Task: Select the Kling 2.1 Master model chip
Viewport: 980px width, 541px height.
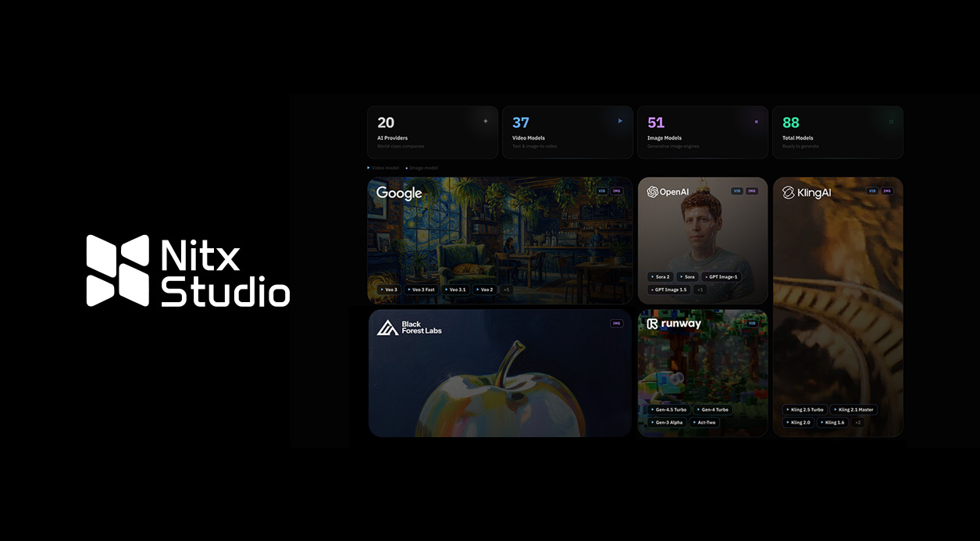Action: (x=853, y=409)
